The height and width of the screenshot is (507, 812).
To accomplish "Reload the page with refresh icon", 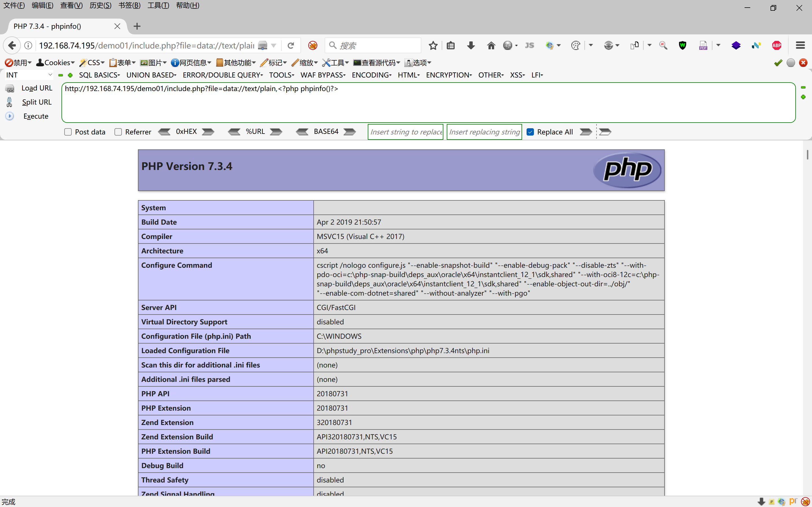I will [x=291, y=45].
